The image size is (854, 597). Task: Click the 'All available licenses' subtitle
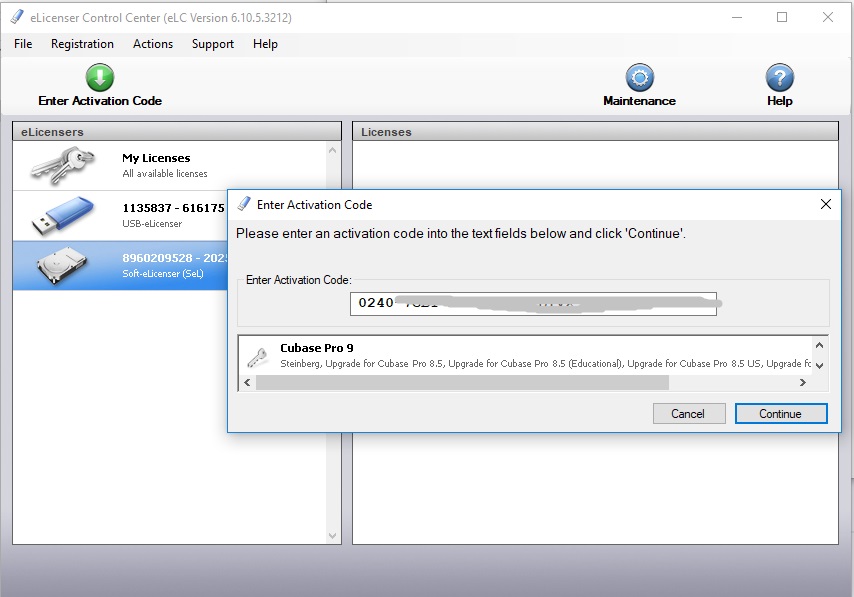point(165,174)
